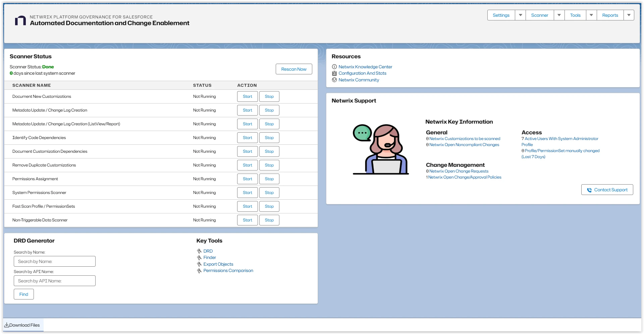This screenshot has height=334, width=644.
Task: Open the Download Files tab at bottom
Action: 22,325
